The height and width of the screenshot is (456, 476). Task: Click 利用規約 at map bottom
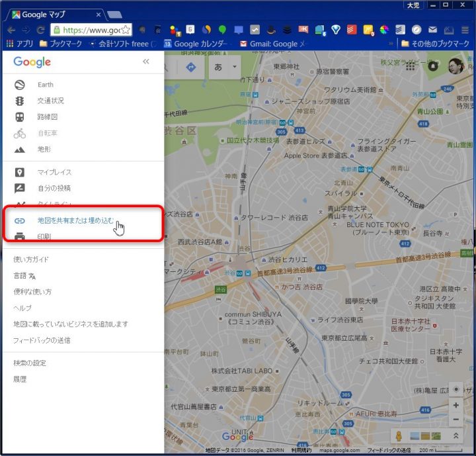coord(301,450)
